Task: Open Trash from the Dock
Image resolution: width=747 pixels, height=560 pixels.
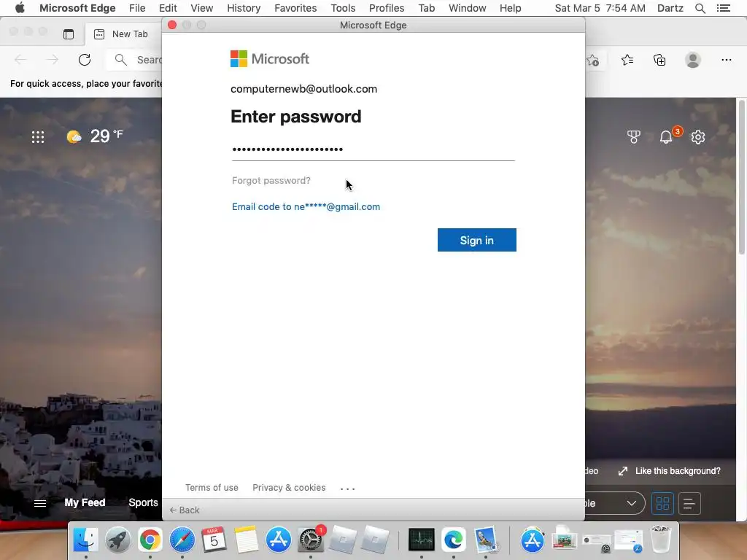Action: pos(661,539)
